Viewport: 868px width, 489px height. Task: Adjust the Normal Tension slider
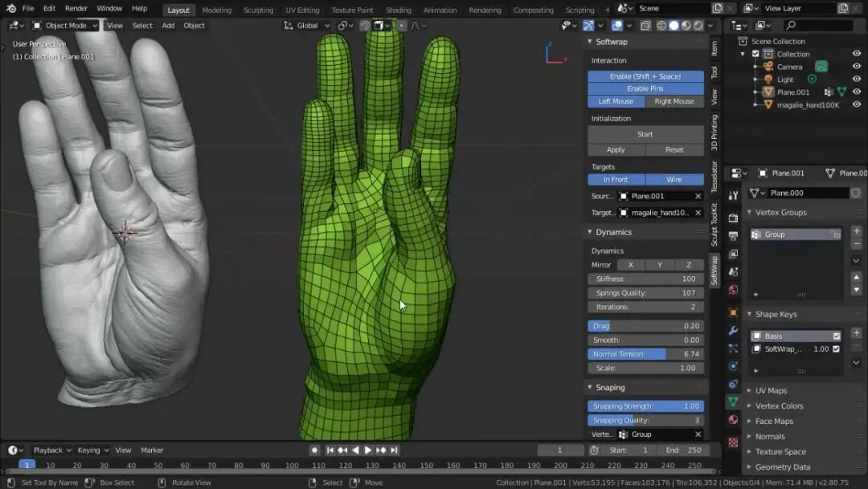(x=645, y=354)
